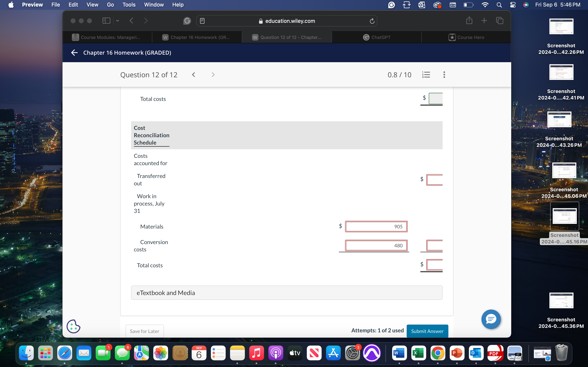The height and width of the screenshot is (367, 588).
Task: Click the back arrow beside Chapter 16 Homework
Action: pos(74,53)
